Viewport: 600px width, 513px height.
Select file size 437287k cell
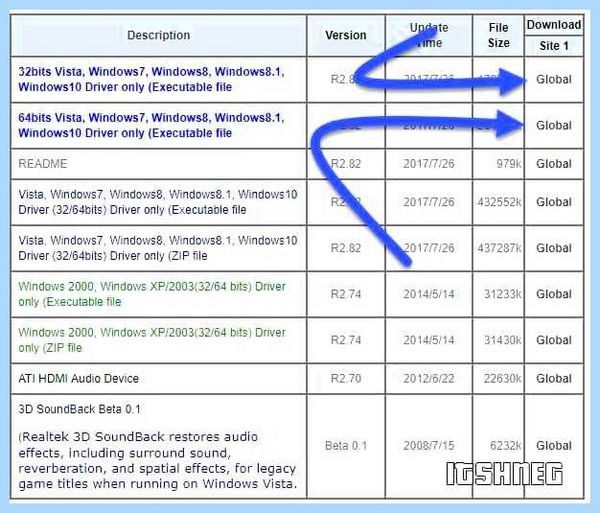coord(499,248)
